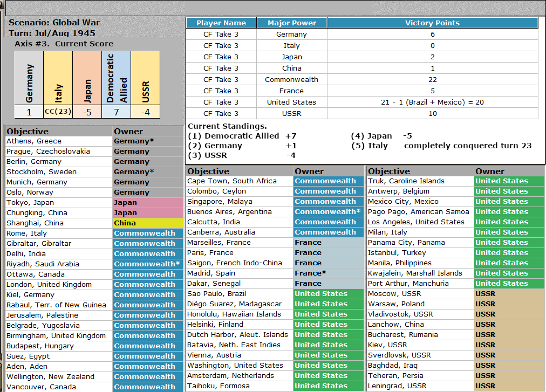Click standing (5) Italy completely conquered

(x=441, y=146)
